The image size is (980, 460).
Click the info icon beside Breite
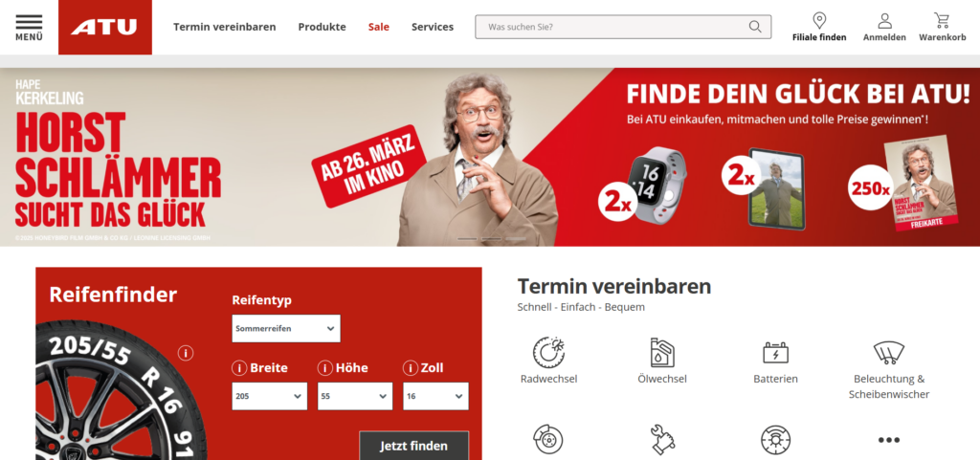239,368
